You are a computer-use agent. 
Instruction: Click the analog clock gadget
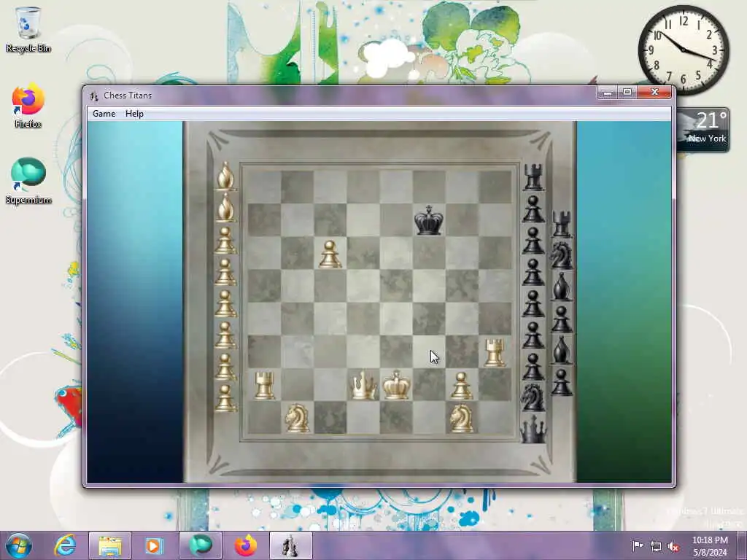pyautogui.click(x=683, y=50)
